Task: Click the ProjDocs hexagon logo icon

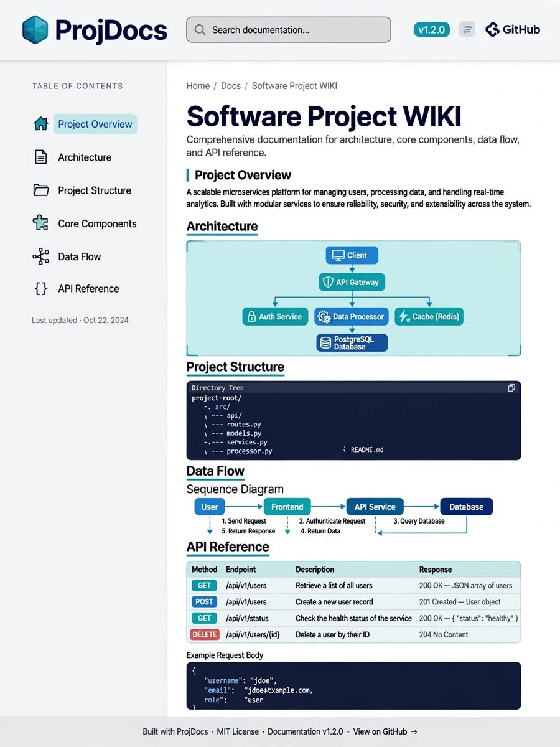Action: (35, 29)
